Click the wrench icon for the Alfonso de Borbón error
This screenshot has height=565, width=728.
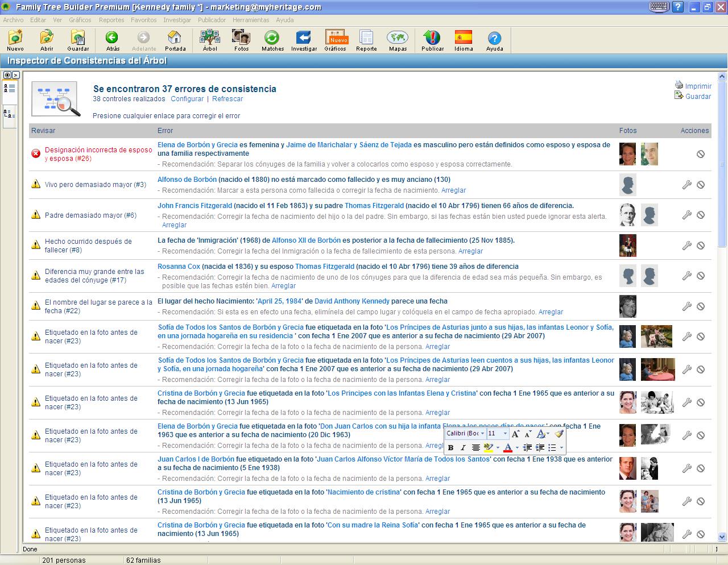pyautogui.click(x=686, y=185)
